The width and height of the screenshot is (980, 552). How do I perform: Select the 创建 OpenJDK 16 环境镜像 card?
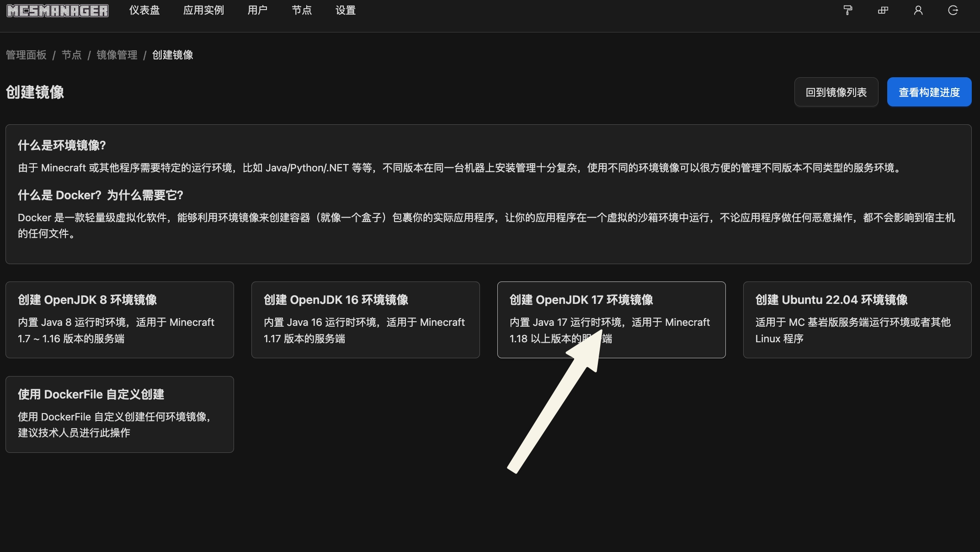[365, 319]
